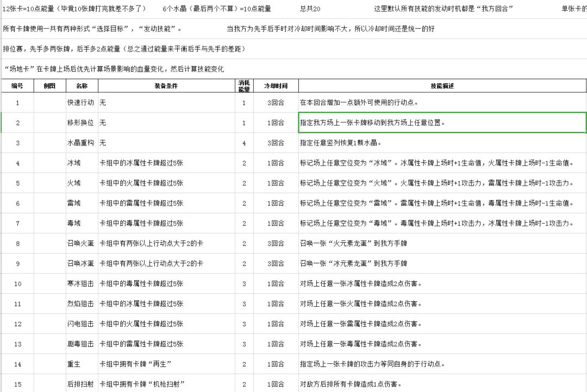Click the note 6个水晶（最后两个不算）=10点能量
The width and height of the screenshot is (587, 392).
(217, 9)
